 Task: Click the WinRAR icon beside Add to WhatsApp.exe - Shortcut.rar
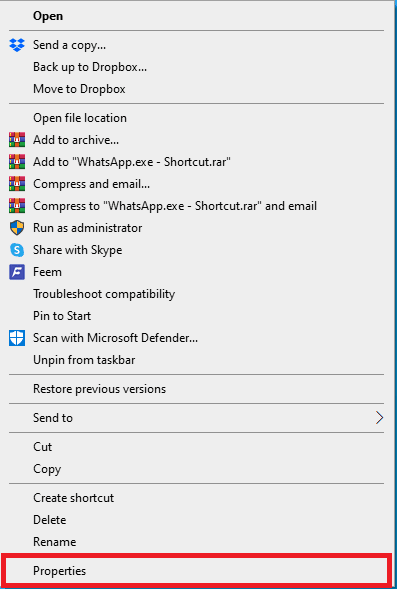point(17,162)
